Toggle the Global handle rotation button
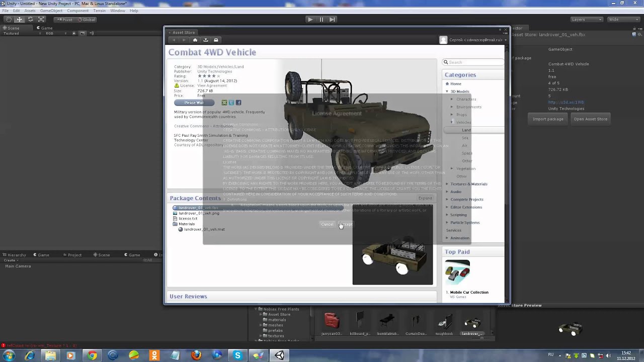 86,20
